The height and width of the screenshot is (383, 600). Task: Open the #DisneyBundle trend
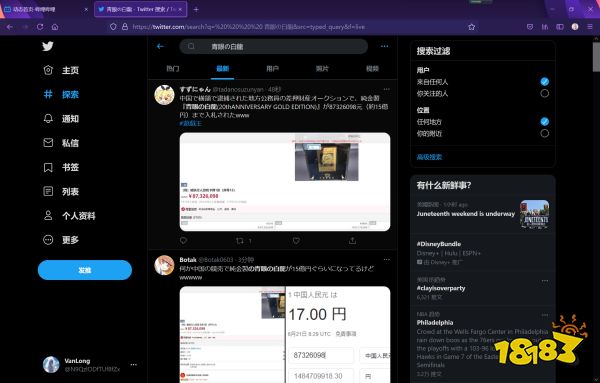coord(439,244)
